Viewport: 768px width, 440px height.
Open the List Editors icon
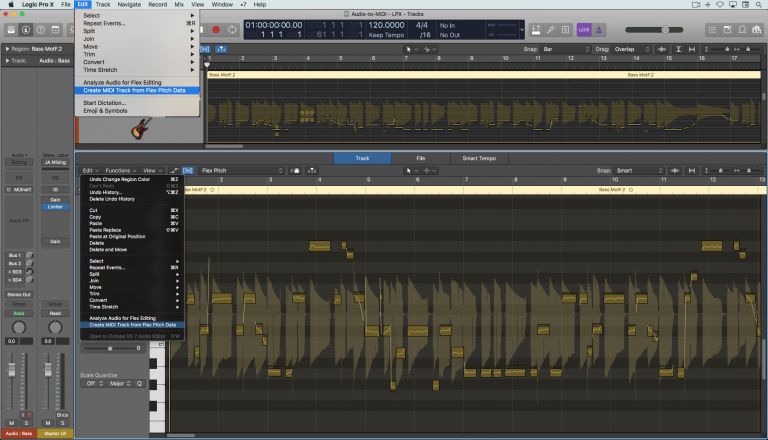(x=713, y=30)
